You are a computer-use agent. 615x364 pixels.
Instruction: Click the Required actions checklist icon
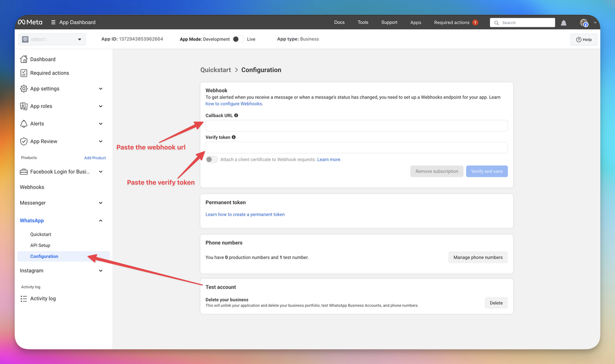pos(24,73)
